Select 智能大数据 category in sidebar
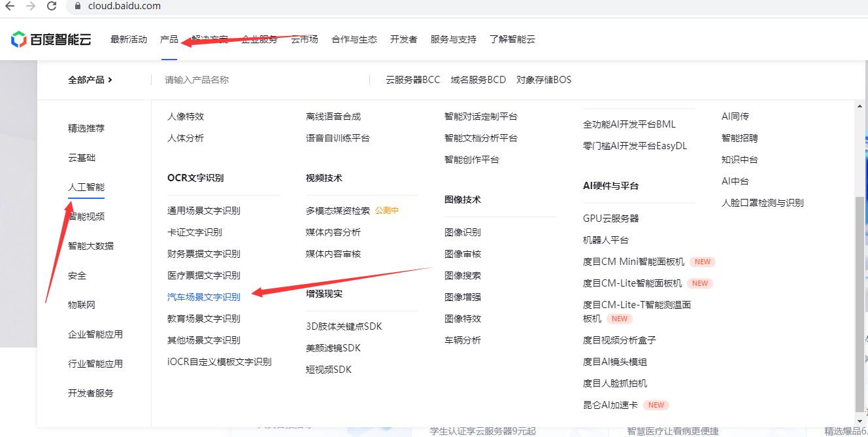The image size is (868, 437). (x=91, y=246)
